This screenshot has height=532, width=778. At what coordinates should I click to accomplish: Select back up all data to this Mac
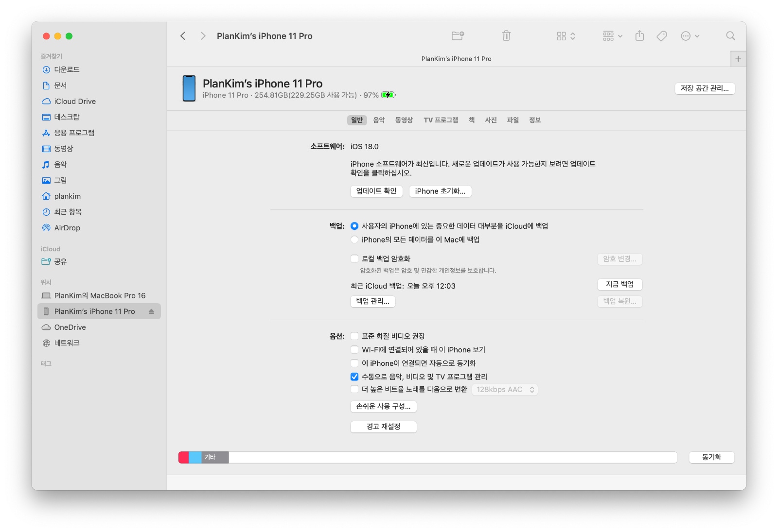(x=354, y=240)
